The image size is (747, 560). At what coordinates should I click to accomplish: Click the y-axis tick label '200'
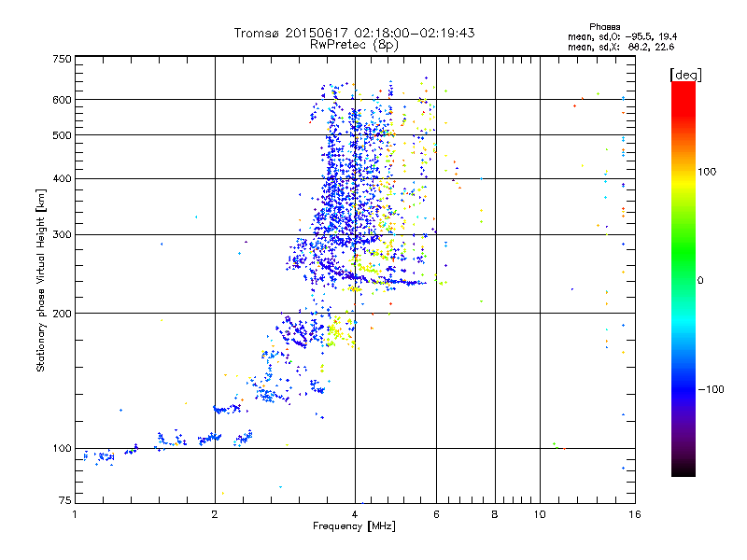pyautogui.click(x=62, y=314)
